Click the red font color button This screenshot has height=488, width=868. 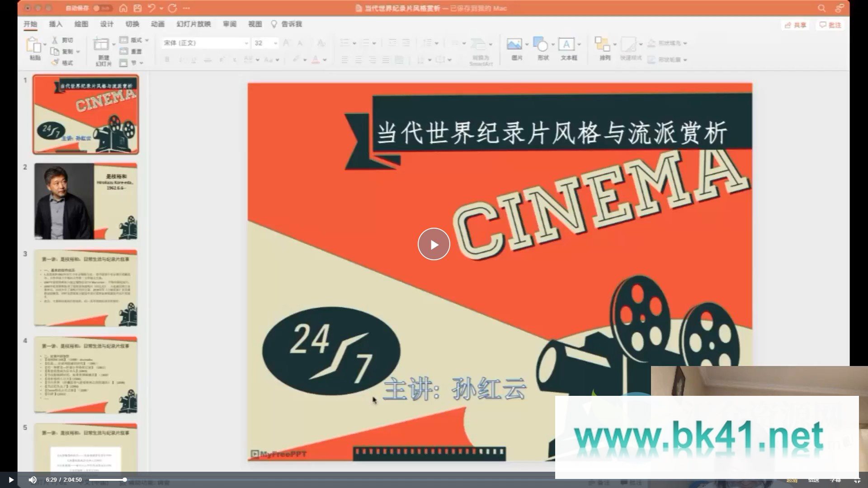[x=316, y=60]
